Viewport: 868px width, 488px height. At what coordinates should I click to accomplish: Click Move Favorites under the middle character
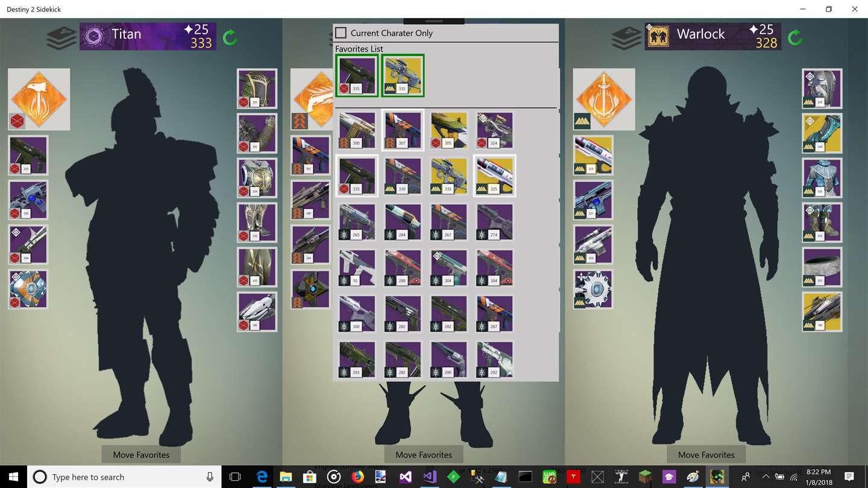coord(424,455)
